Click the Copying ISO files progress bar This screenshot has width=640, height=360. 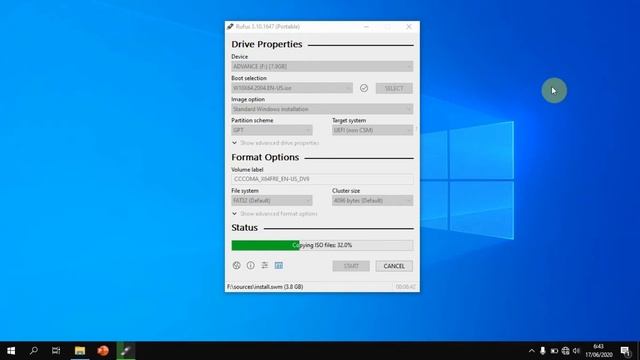322,245
